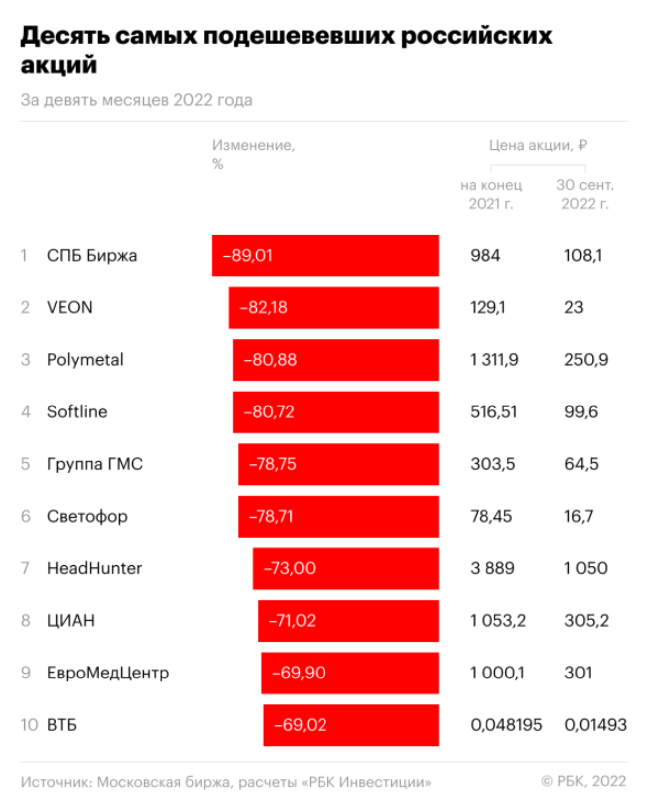Click the VEON red bar showing −82,18
This screenshot has height=812, width=648.
(333, 307)
